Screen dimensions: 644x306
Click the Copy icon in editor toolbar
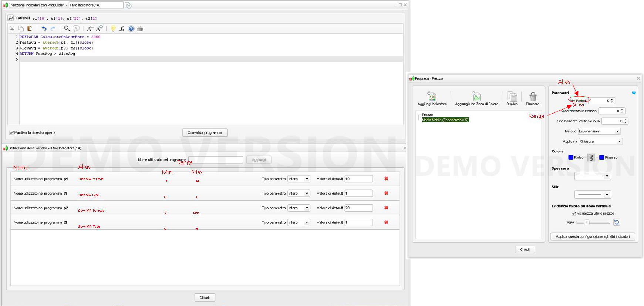click(21, 28)
